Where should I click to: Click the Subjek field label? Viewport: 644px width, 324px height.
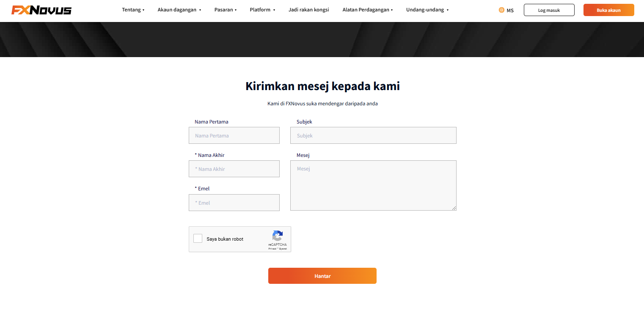(304, 122)
